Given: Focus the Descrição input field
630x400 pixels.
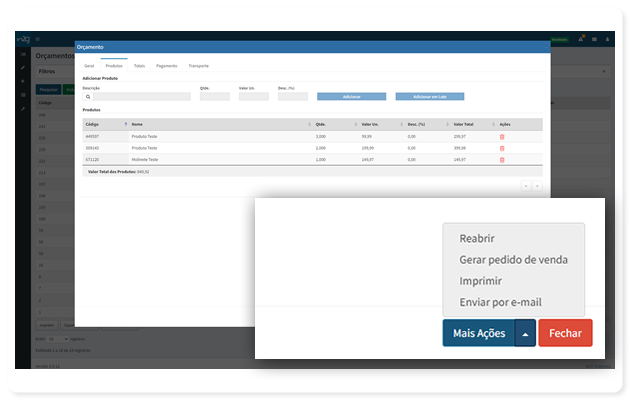Looking at the screenshot, I should (142, 97).
